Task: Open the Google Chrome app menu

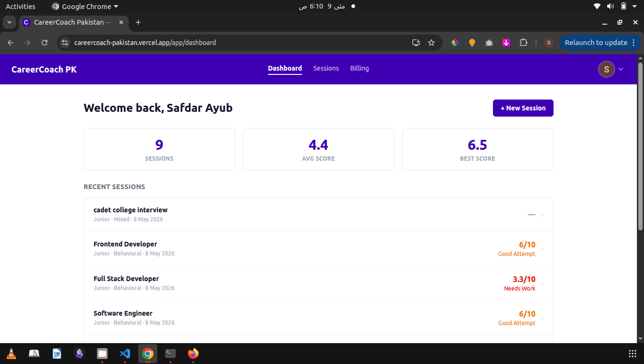Action: tap(85, 7)
